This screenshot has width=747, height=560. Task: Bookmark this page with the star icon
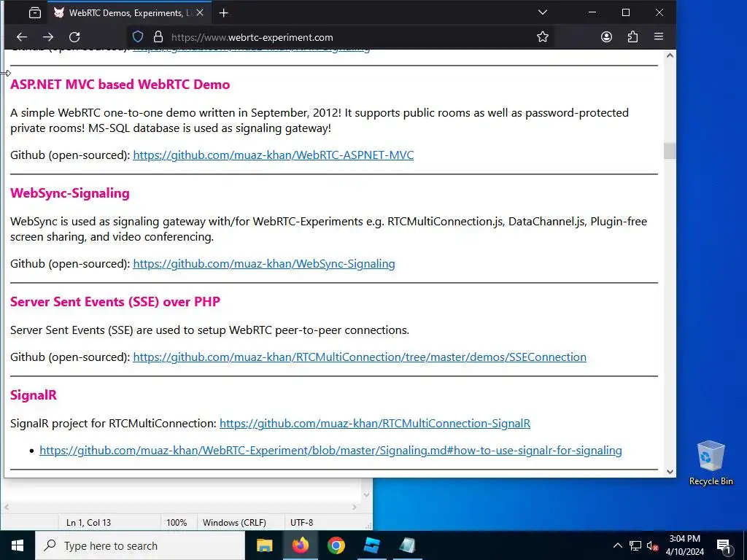pyautogui.click(x=543, y=37)
